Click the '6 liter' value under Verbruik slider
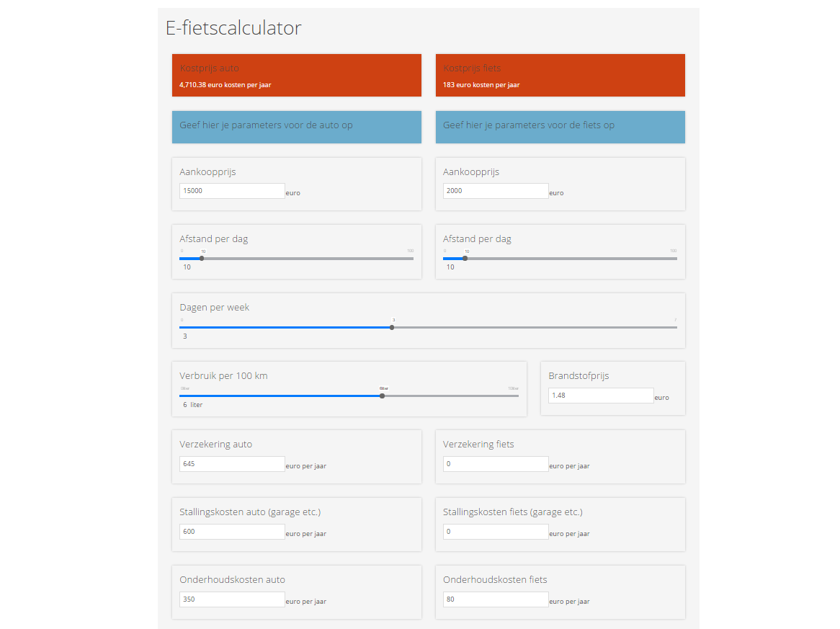Viewport: 840px width, 629px height. (193, 405)
